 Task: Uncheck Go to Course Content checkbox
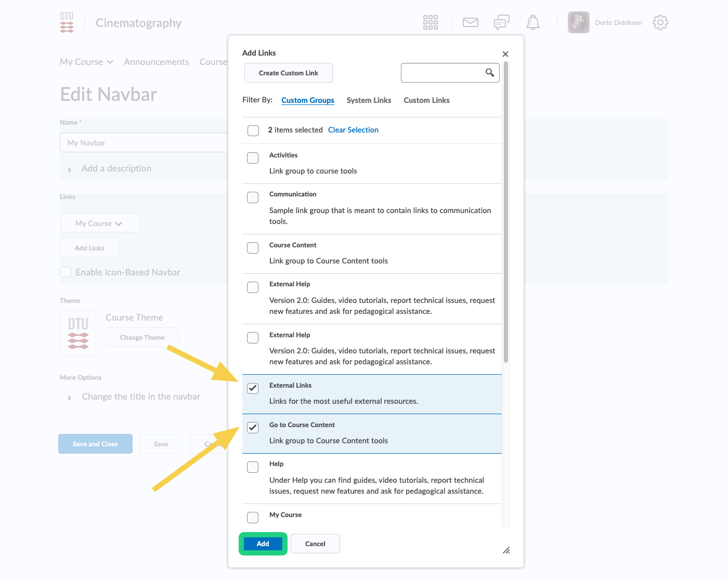[x=253, y=428]
